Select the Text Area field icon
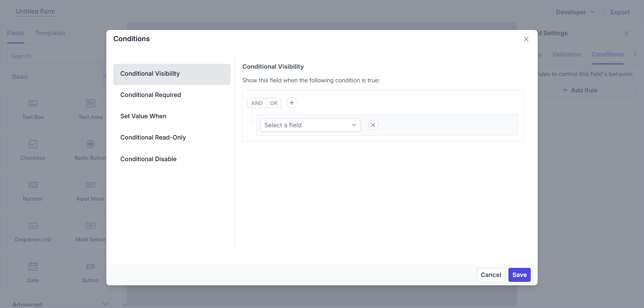The height and width of the screenshot is (308, 644). point(90,103)
